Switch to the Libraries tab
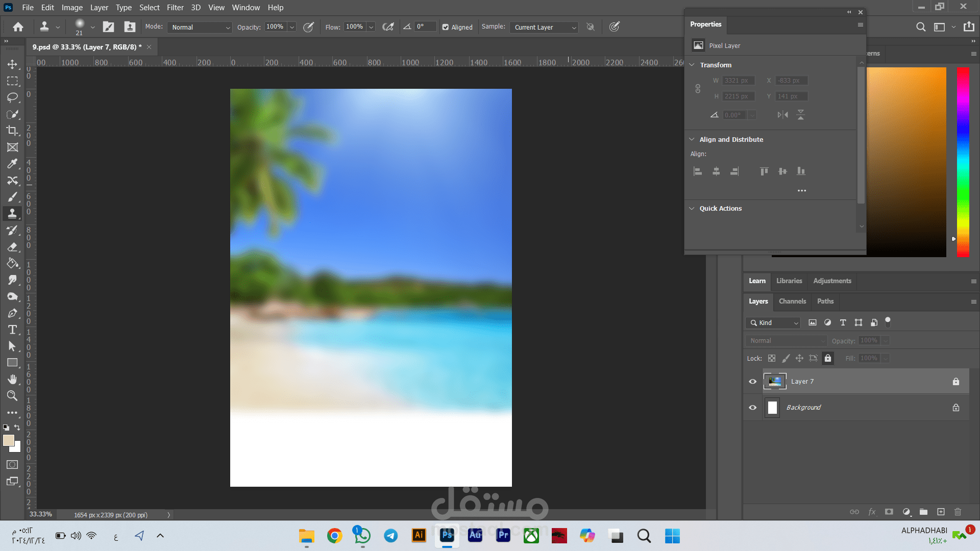This screenshot has height=551, width=980. 789,281
